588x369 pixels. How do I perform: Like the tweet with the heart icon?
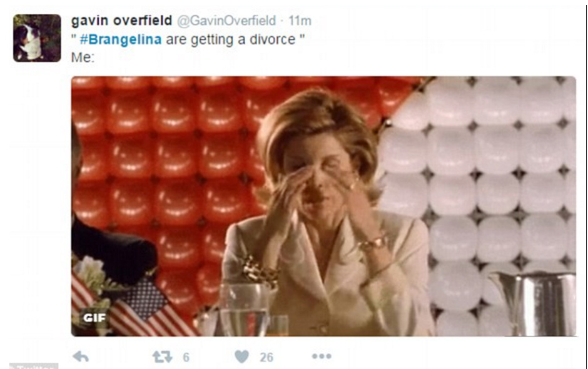[241, 356]
